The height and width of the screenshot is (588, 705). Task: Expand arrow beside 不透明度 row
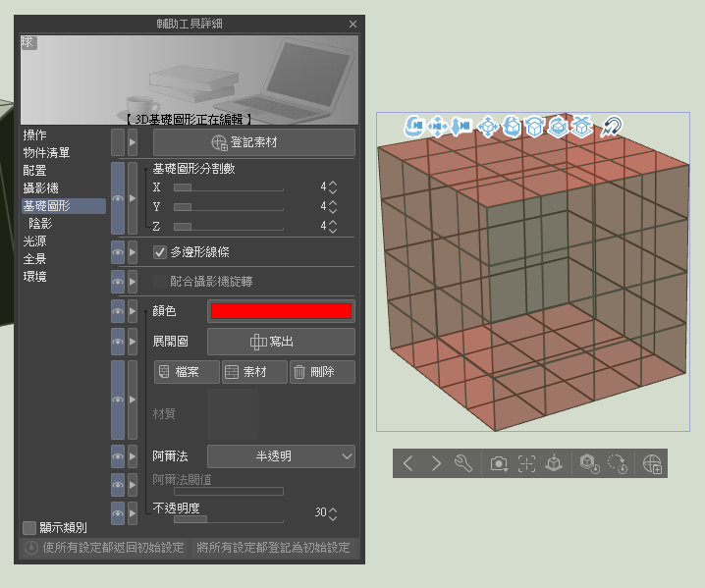133,513
